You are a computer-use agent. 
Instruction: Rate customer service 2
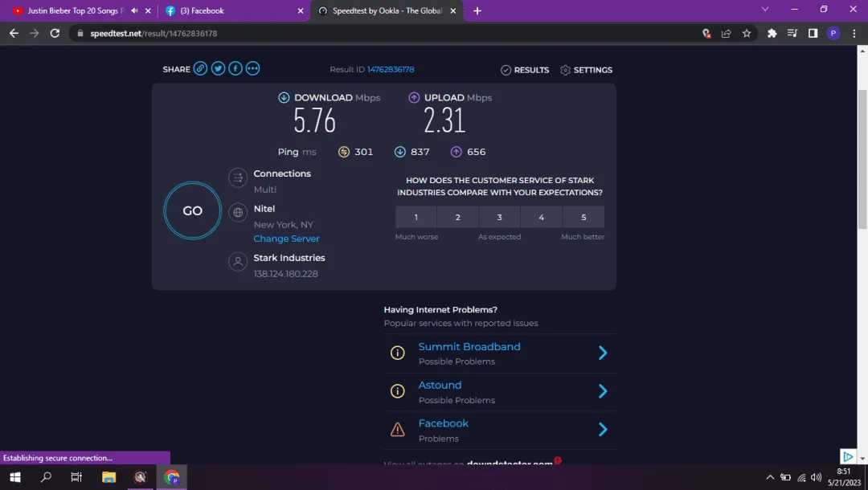[x=458, y=218]
